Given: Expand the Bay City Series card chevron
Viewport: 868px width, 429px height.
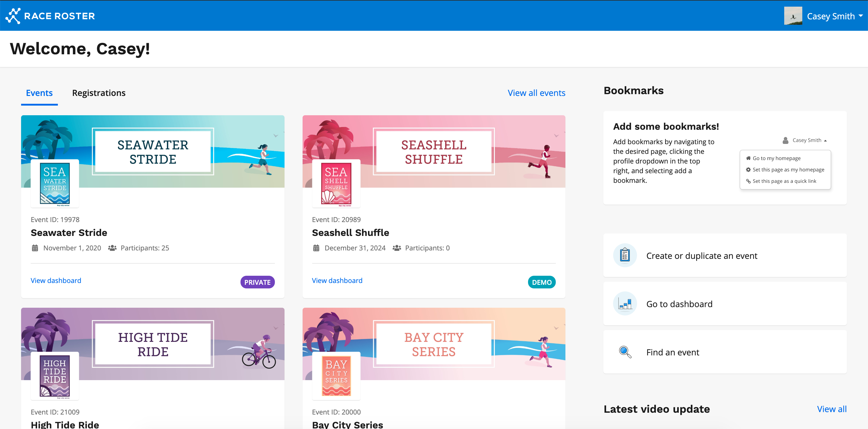Looking at the screenshot, I should 556,328.
